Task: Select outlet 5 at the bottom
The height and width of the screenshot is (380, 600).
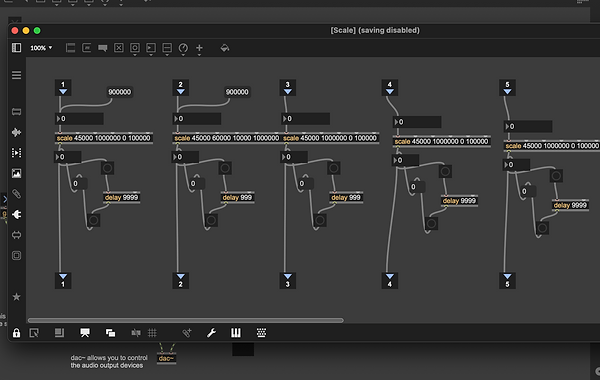Action: [507, 281]
